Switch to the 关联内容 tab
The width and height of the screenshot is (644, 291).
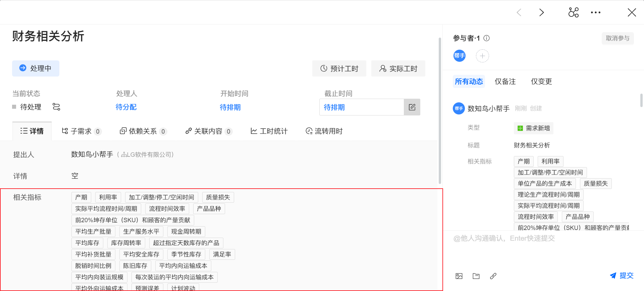point(209,131)
